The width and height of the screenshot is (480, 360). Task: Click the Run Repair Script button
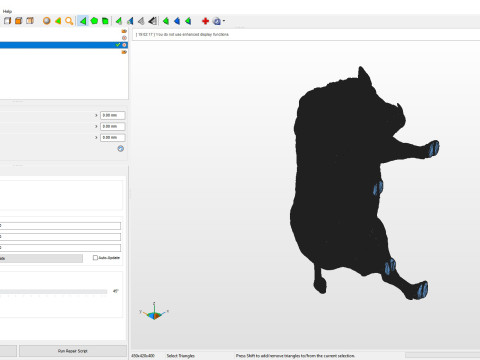tap(73, 351)
